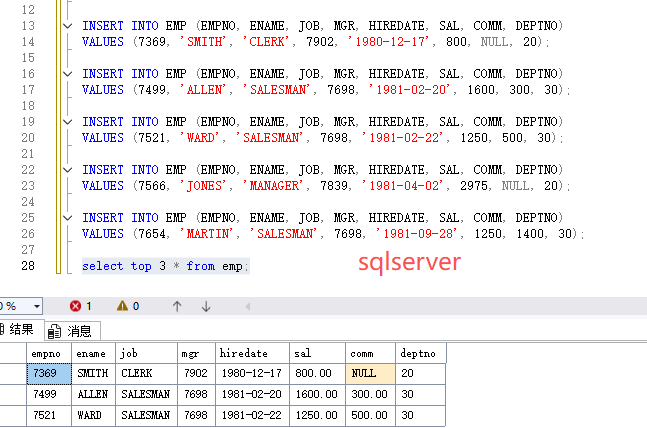The image size is (647, 428).
Task: Click the 'MARTIN' string in line 26
Action: click(x=206, y=234)
